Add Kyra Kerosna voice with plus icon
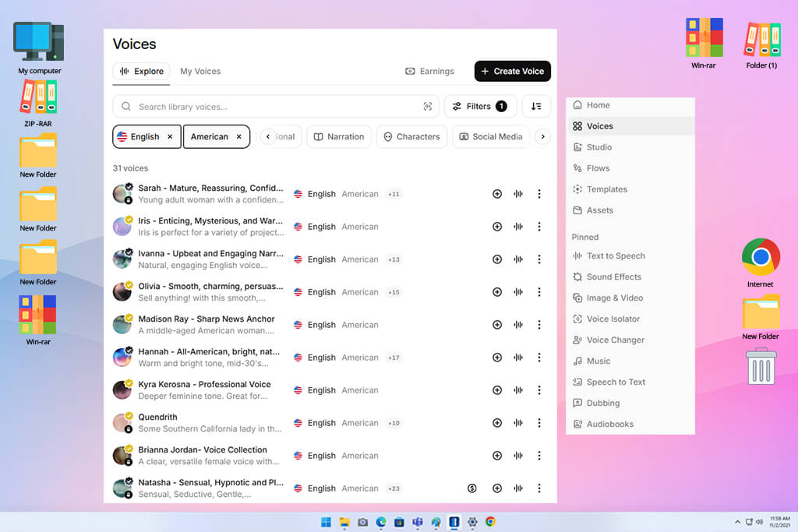The height and width of the screenshot is (532, 798). pyautogui.click(x=497, y=390)
